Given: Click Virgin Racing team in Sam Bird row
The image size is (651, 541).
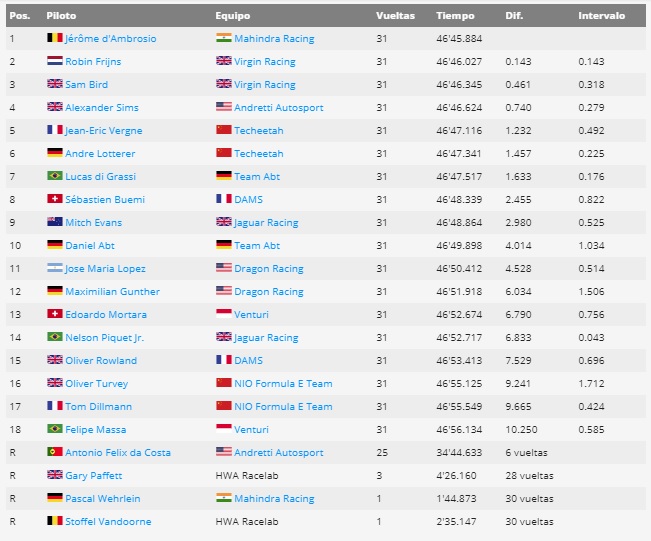Looking at the screenshot, I should [x=265, y=85].
